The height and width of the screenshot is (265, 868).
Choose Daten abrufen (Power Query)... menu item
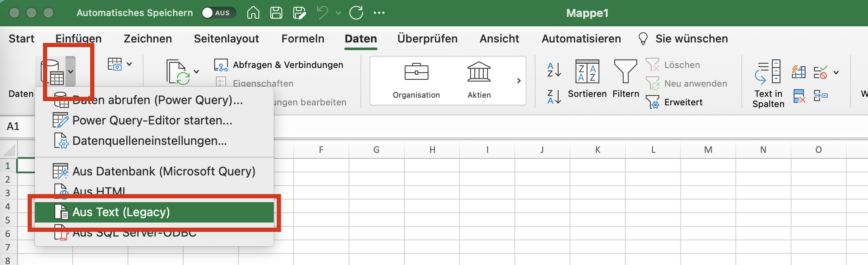[x=154, y=100]
